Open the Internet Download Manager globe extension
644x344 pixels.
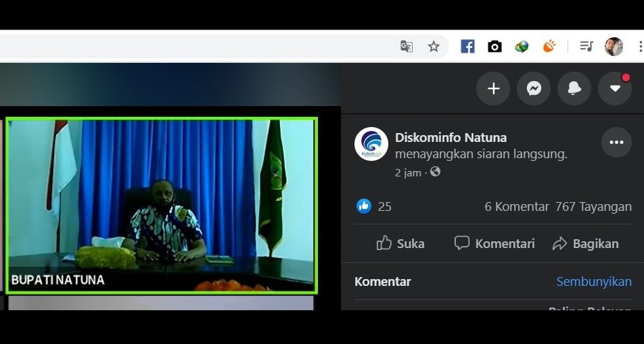[522, 47]
